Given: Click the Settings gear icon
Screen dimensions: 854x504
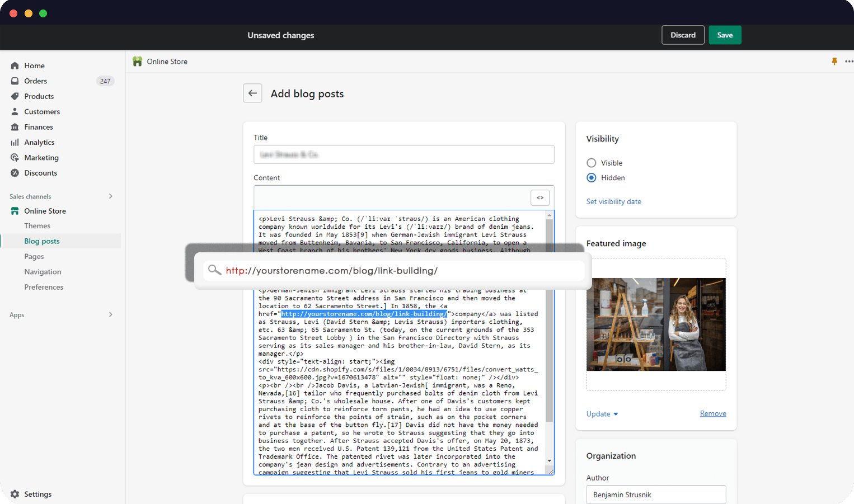Looking at the screenshot, I should pos(15,494).
